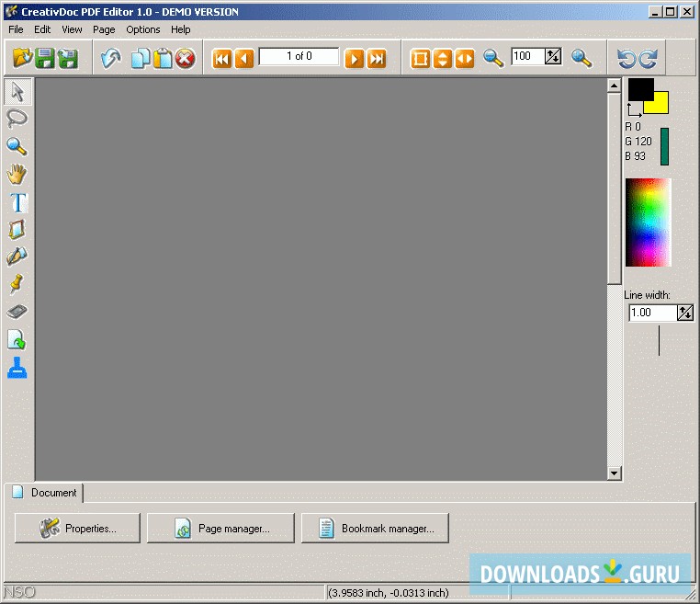The height and width of the screenshot is (604, 700).
Task: Click the Zoom in magnifier in toolbar
Action: pos(581,58)
